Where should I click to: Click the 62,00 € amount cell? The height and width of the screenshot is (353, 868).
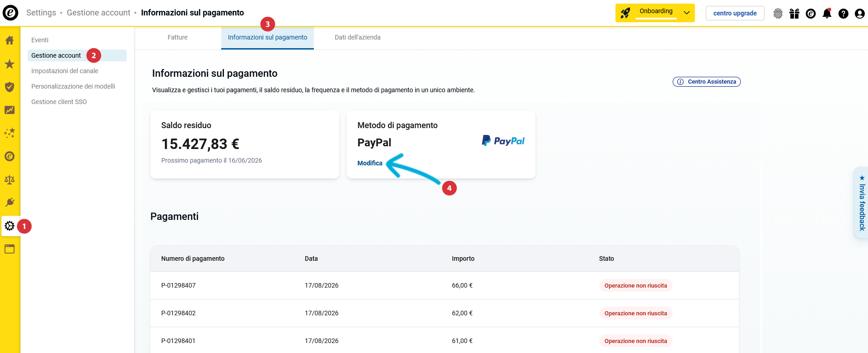click(x=462, y=313)
